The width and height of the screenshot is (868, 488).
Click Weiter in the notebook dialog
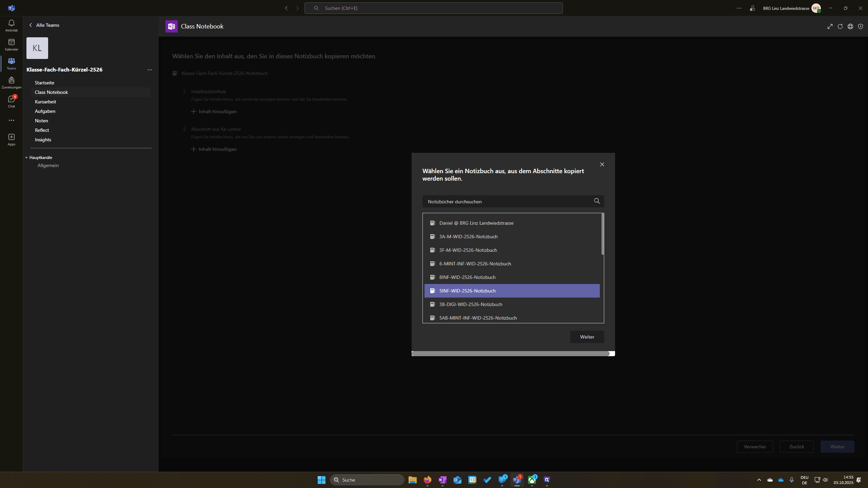(x=587, y=337)
